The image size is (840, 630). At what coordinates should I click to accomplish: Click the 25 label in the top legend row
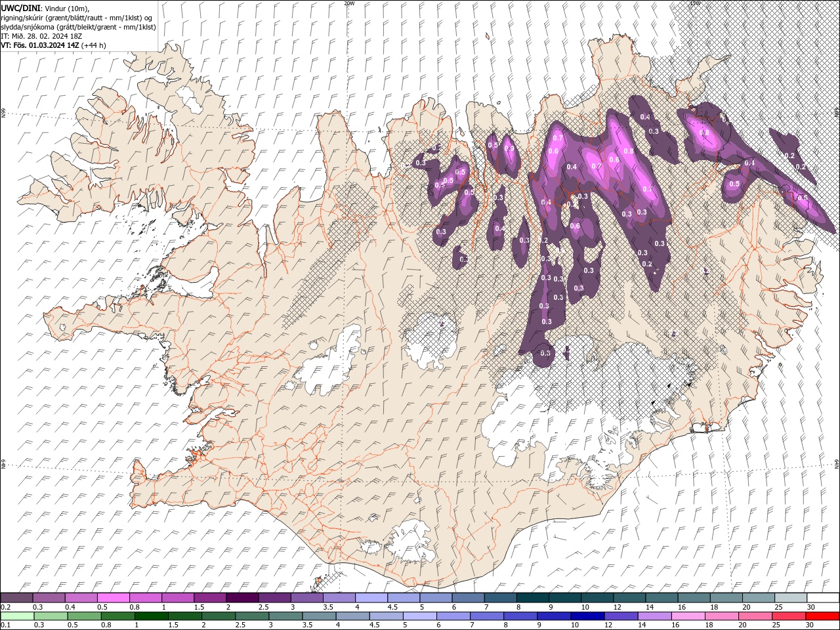coord(778,607)
